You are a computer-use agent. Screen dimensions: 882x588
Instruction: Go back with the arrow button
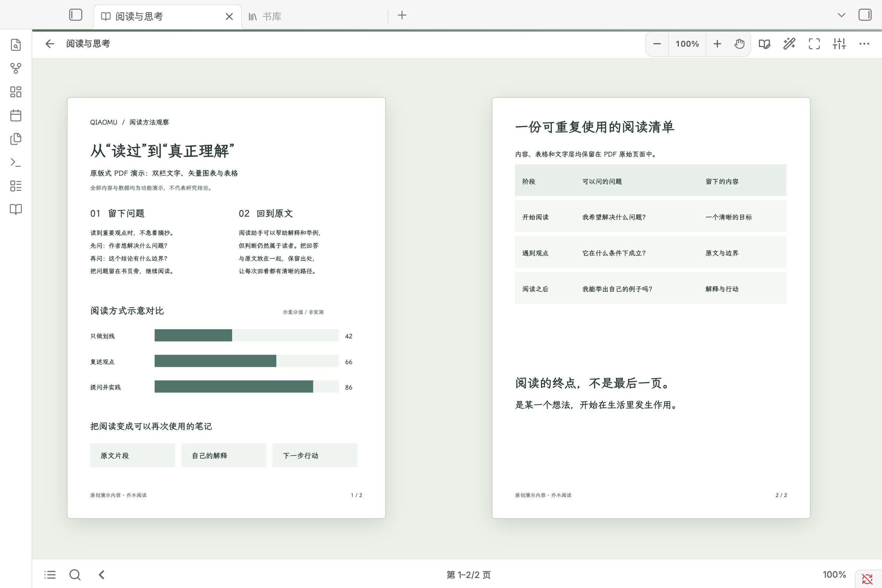pyautogui.click(x=50, y=44)
